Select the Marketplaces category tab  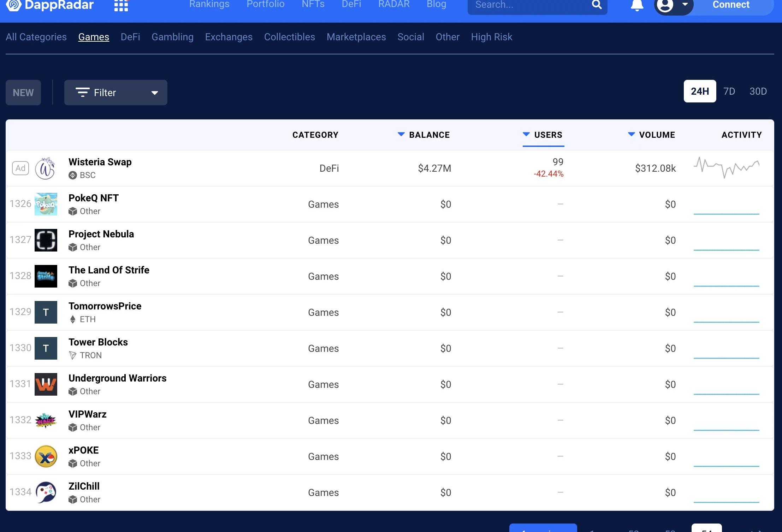click(x=356, y=37)
